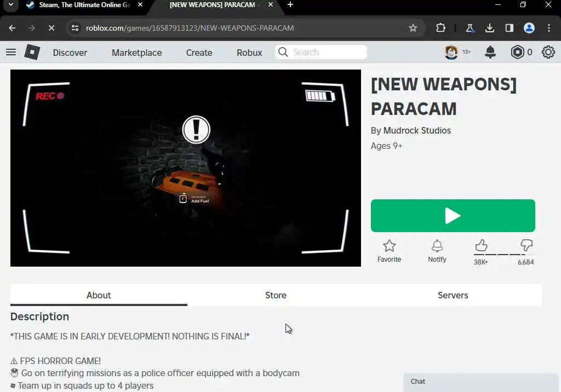561x392 pixels.
Task: Open the Roblox notifications bell
Action: coord(490,52)
